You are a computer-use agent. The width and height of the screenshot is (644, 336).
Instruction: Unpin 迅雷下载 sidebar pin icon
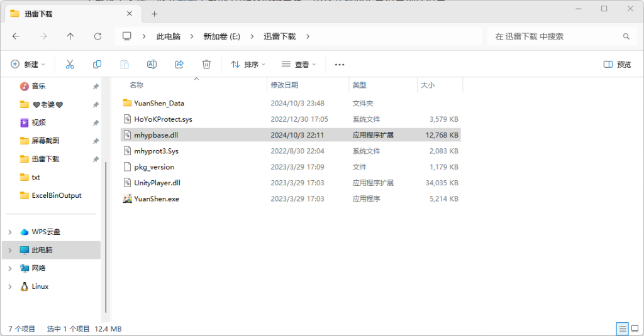click(96, 159)
